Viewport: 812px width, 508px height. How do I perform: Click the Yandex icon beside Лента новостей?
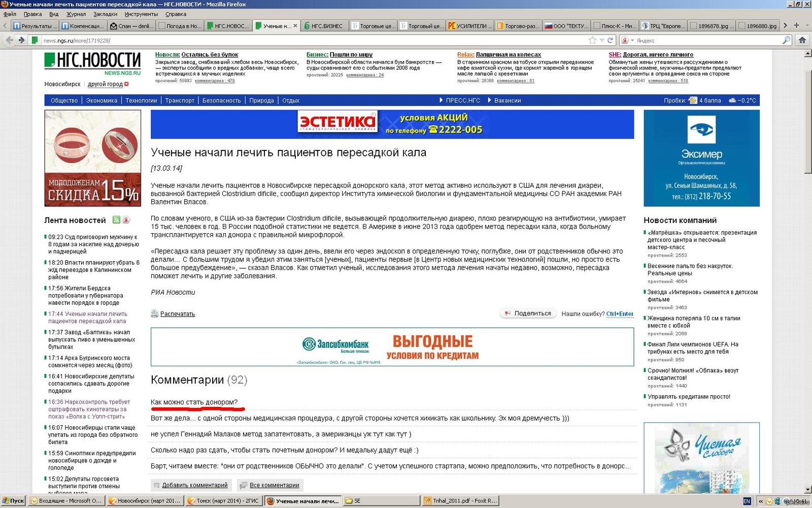126,220
